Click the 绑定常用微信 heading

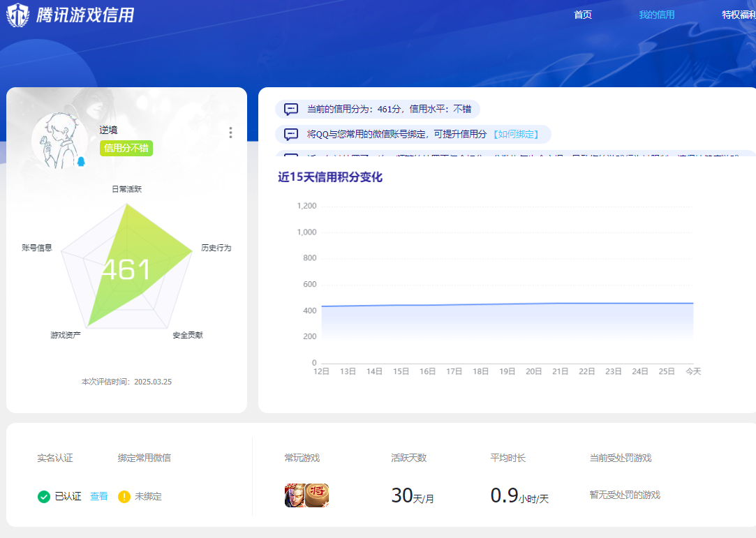(x=144, y=458)
